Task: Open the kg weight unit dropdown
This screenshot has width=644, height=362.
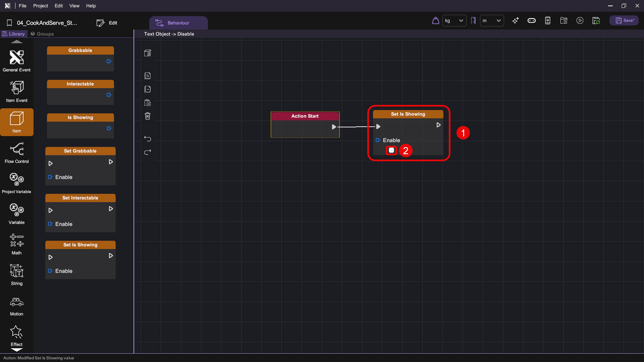Action: (454, 21)
